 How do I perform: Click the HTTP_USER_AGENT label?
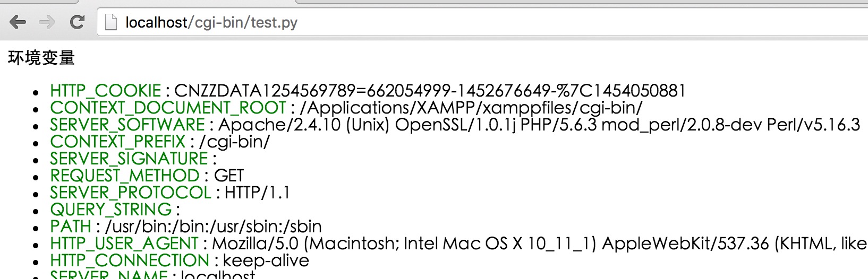pos(124,243)
